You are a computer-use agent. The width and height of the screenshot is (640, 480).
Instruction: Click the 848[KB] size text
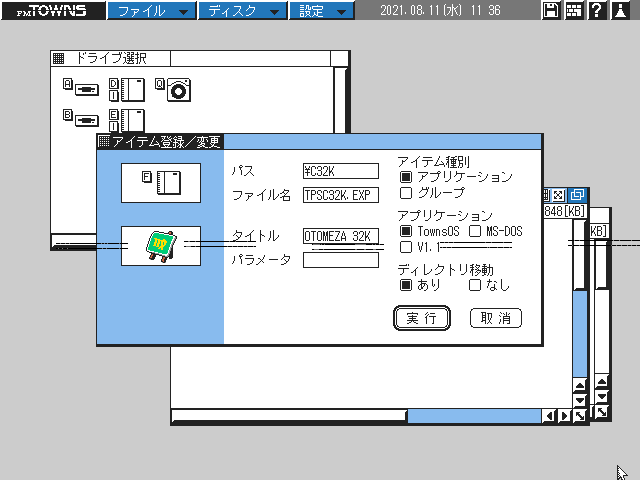coord(565,211)
